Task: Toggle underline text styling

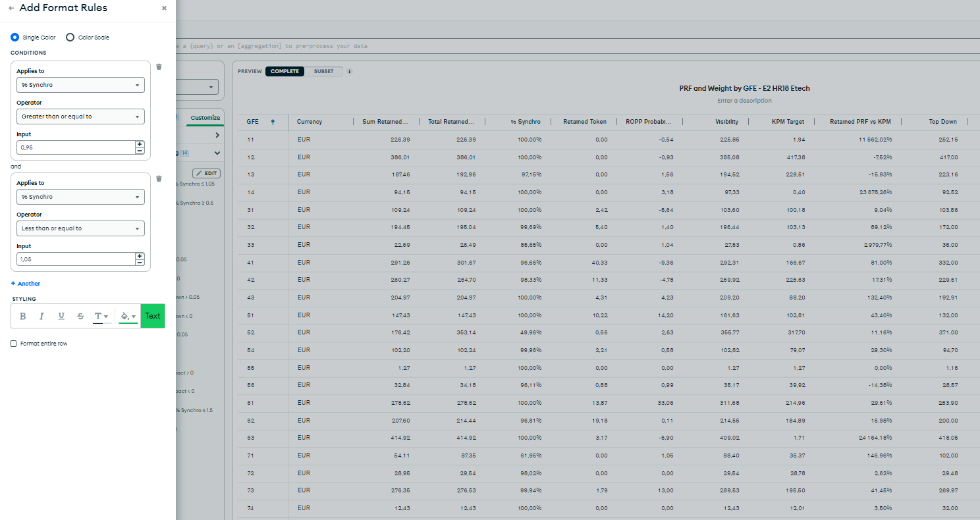Action: (x=61, y=316)
